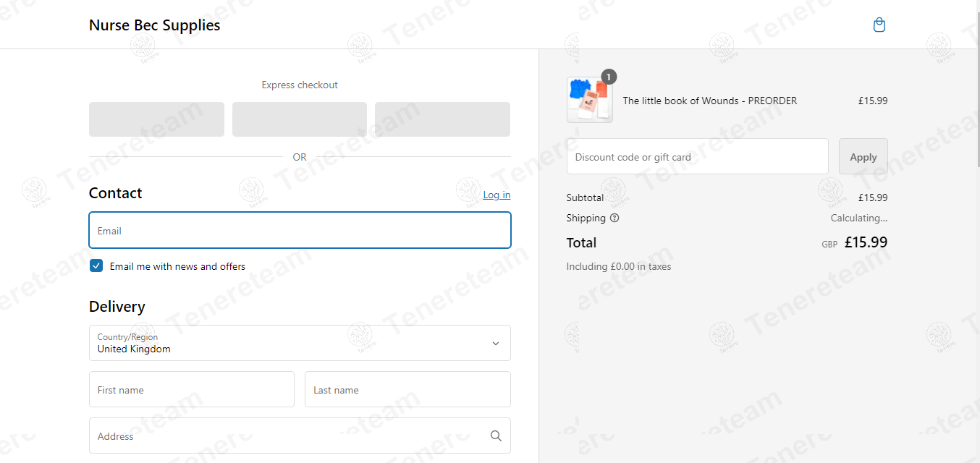Choose the third express checkout button

pyautogui.click(x=442, y=119)
